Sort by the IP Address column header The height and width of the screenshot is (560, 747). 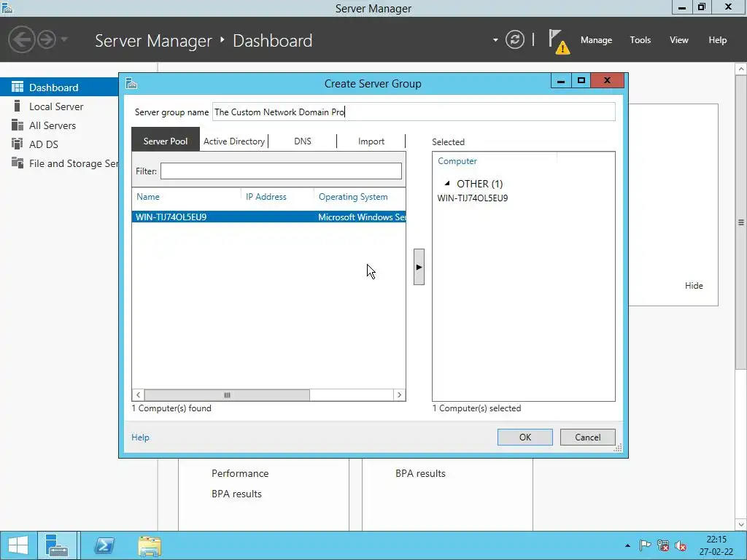pyautogui.click(x=266, y=197)
